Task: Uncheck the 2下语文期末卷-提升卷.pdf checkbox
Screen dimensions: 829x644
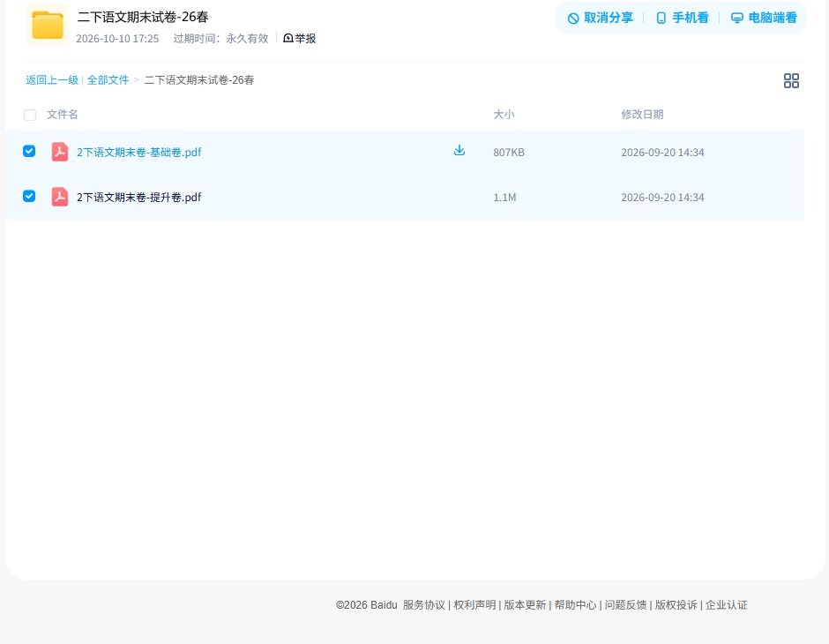Action: (x=29, y=196)
